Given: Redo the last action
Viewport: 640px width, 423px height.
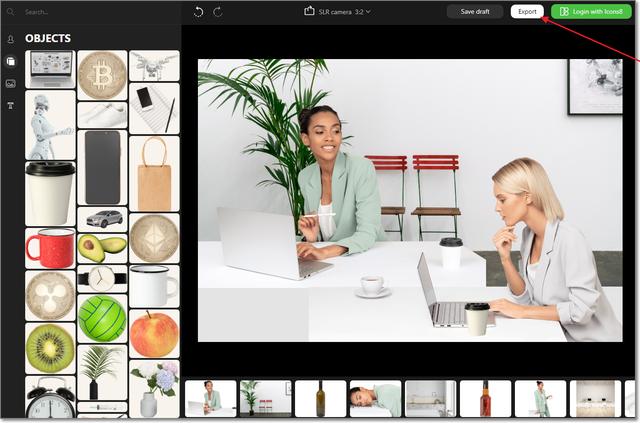Looking at the screenshot, I should pyautogui.click(x=217, y=12).
